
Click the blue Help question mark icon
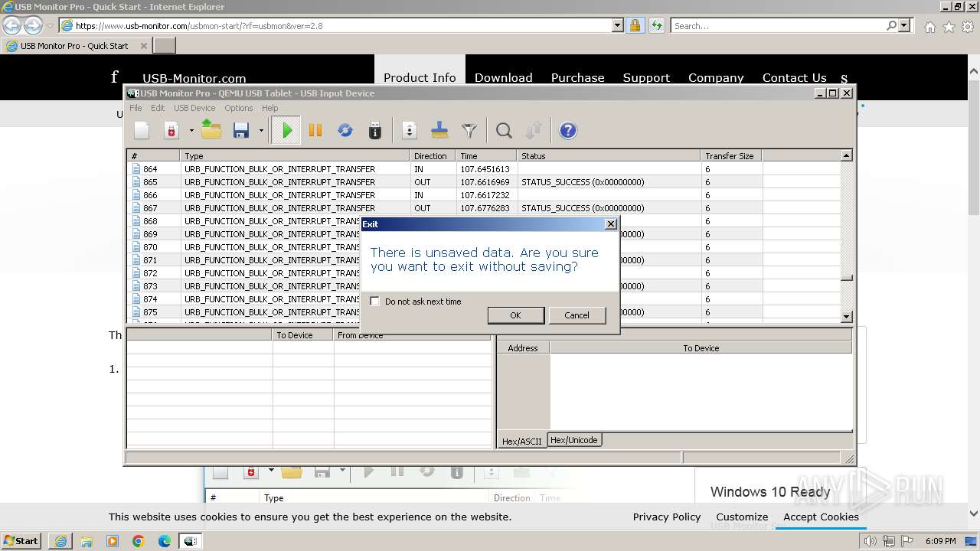tap(568, 131)
